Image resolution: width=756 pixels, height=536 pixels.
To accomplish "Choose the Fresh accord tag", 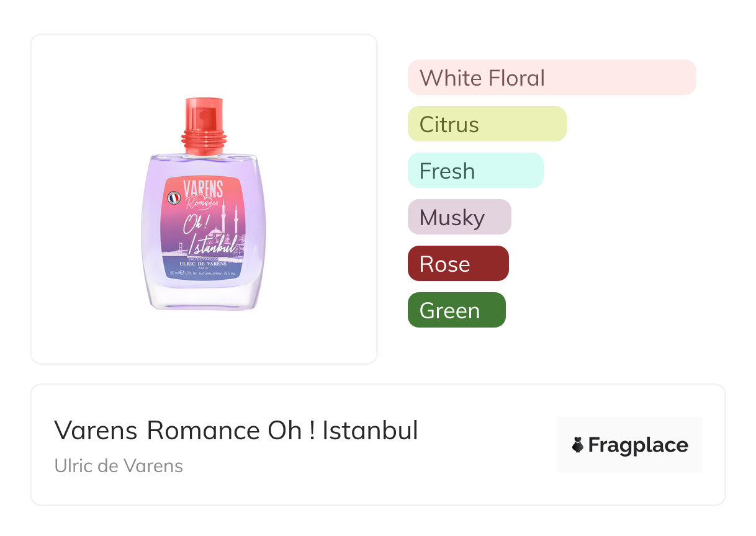I will (x=475, y=171).
